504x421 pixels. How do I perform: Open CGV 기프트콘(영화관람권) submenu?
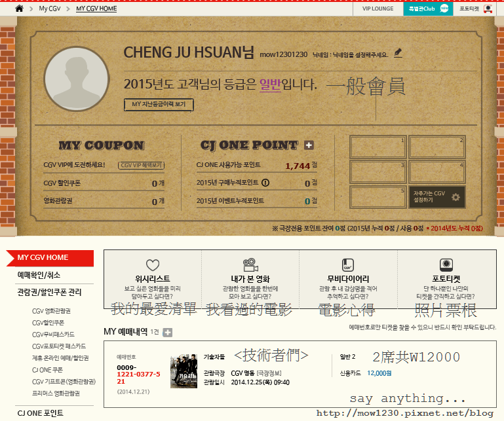(x=64, y=382)
